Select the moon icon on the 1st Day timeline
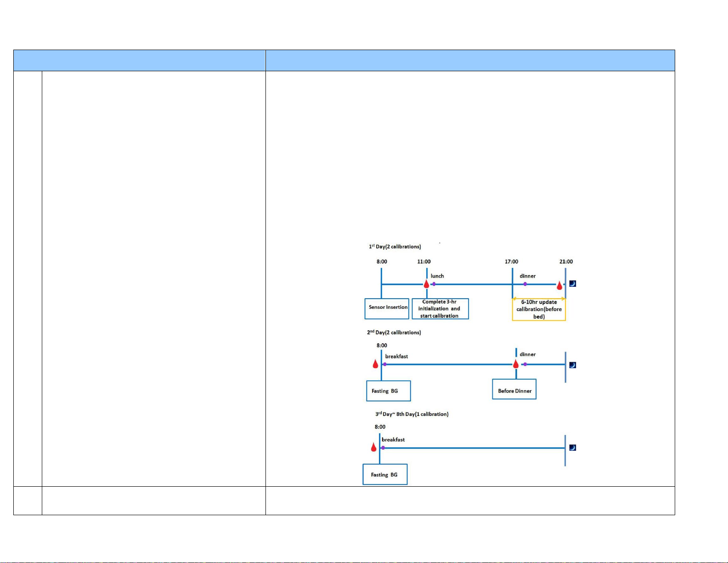This screenshot has height=563, width=728. pos(573,284)
